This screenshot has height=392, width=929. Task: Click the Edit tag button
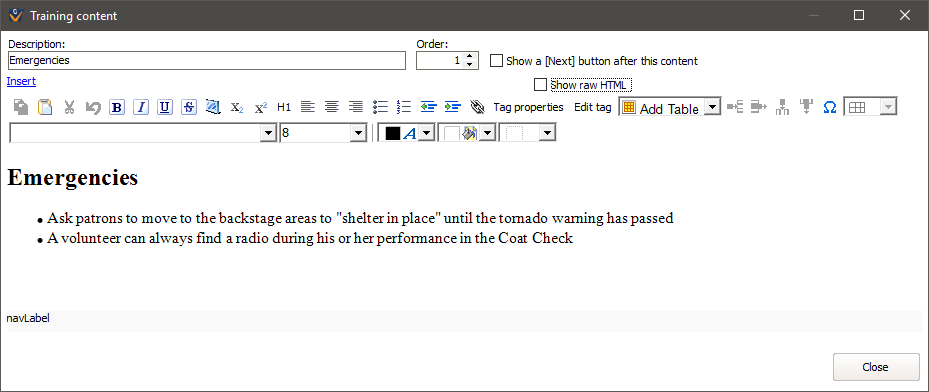coord(592,107)
